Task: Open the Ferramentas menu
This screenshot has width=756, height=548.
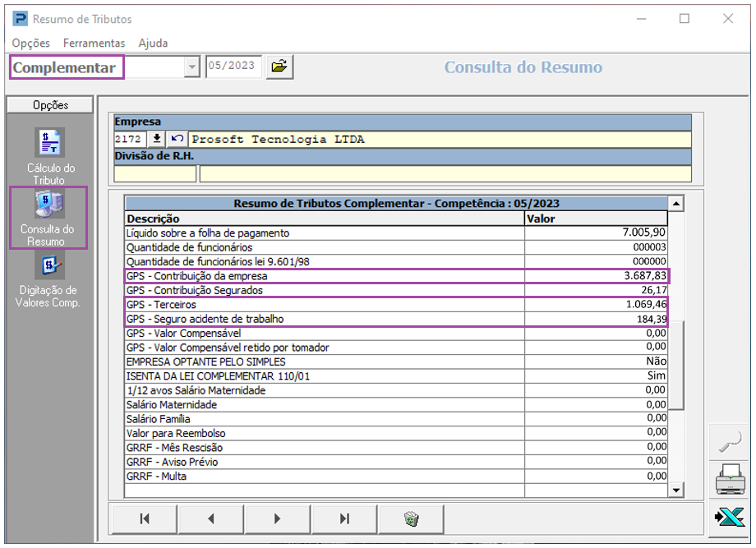Action: click(x=94, y=43)
